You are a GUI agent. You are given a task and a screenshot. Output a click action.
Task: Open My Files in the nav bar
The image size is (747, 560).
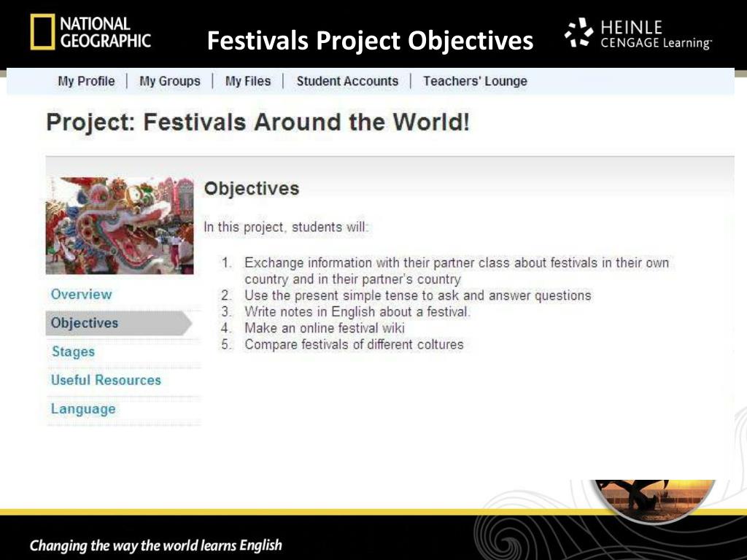tap(248, 82)
